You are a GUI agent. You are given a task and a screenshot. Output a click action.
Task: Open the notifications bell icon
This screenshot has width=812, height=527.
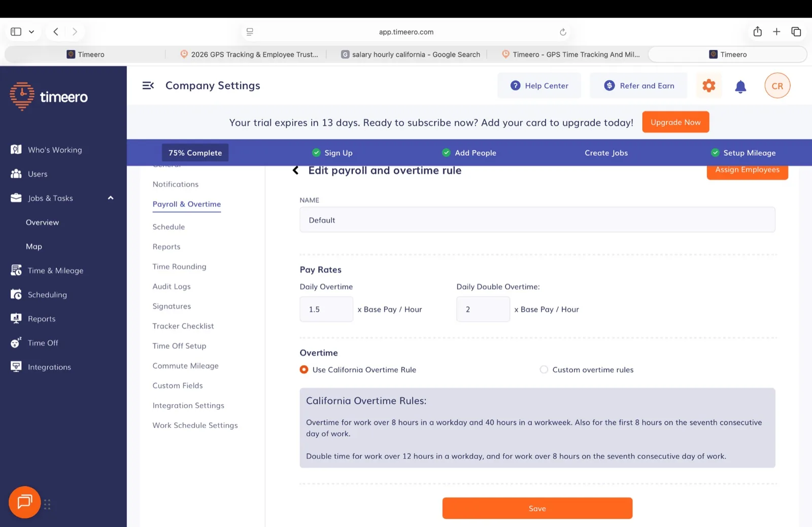(x=740, y=86)
